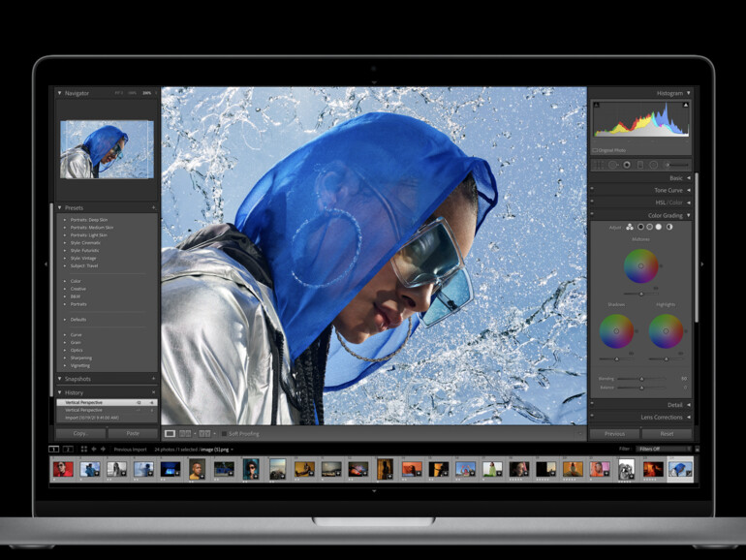
Task: Select the first filmstrip thumbnail with red background
Action: (63, 469)
